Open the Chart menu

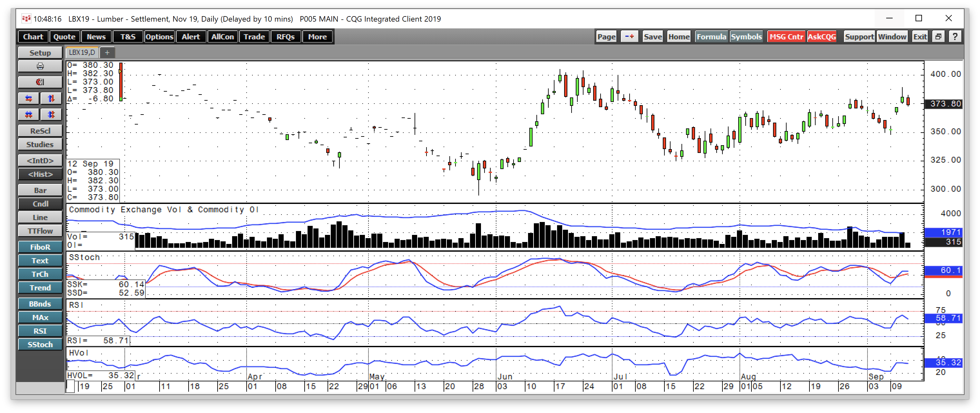click(33, 36)
